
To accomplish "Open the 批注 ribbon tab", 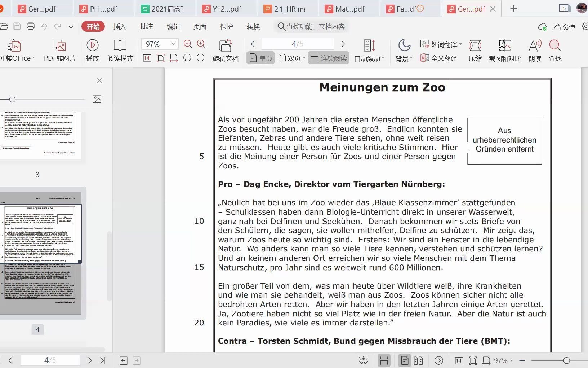I will (147, 26).
